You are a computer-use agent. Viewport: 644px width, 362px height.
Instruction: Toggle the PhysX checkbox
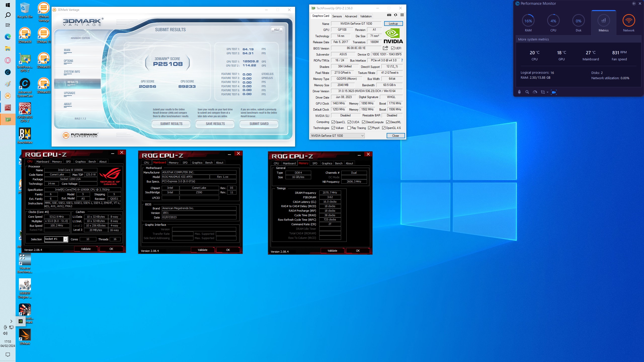370,128
